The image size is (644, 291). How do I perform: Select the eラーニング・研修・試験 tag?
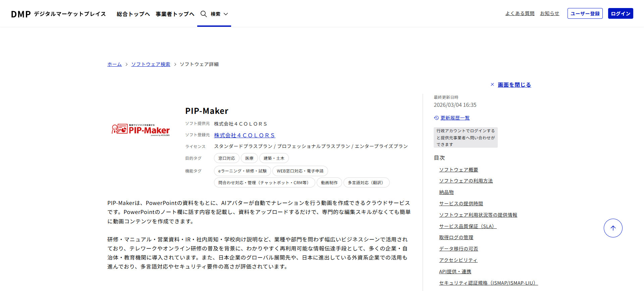(243, 171)
